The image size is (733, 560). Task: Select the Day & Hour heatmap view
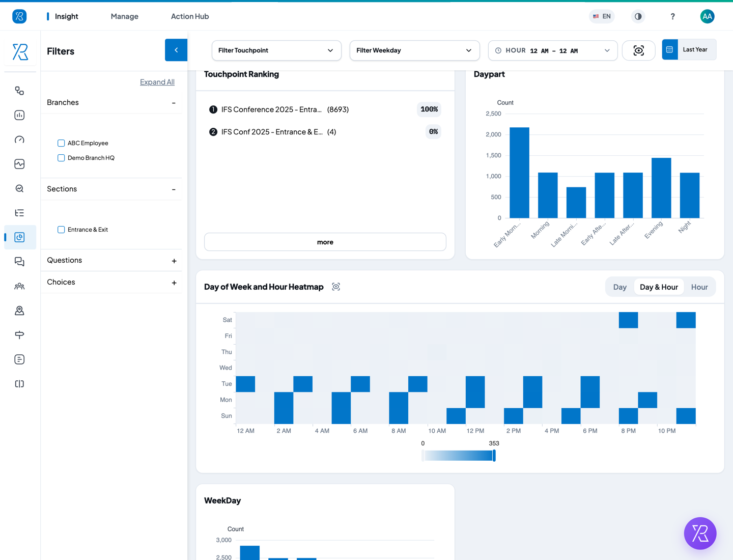click(659, 287)
